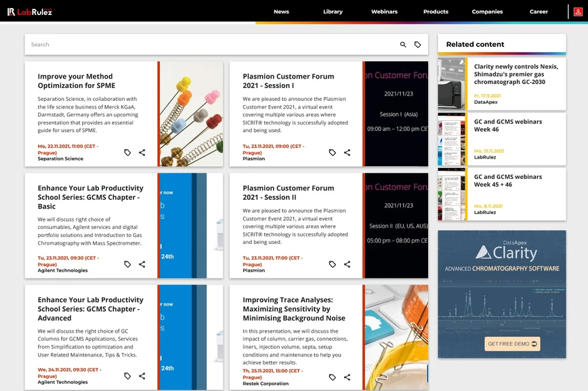Open the Library menu
This screenshot has height=391, width=588.
(333, 12)
